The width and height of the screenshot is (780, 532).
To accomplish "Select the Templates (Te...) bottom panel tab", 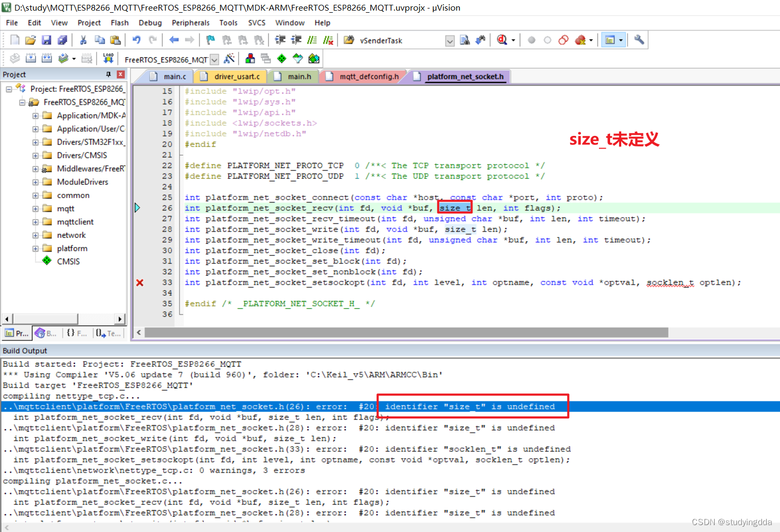I will coord(108,333).
